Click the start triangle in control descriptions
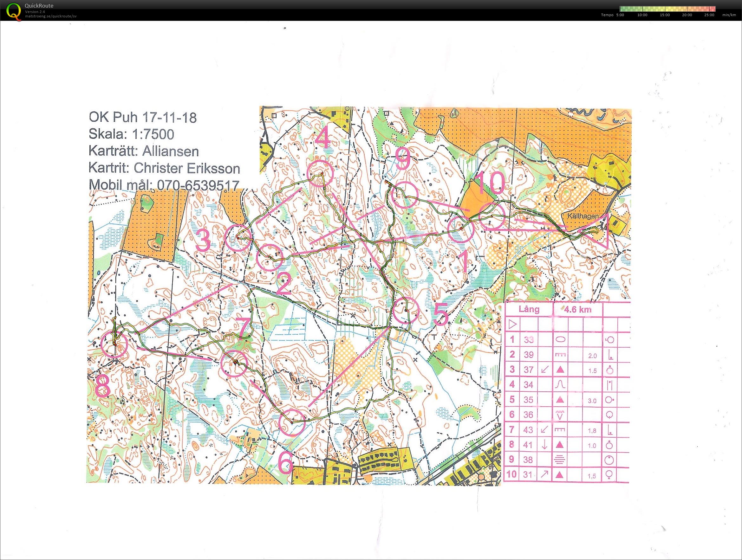 pos(512,324)
